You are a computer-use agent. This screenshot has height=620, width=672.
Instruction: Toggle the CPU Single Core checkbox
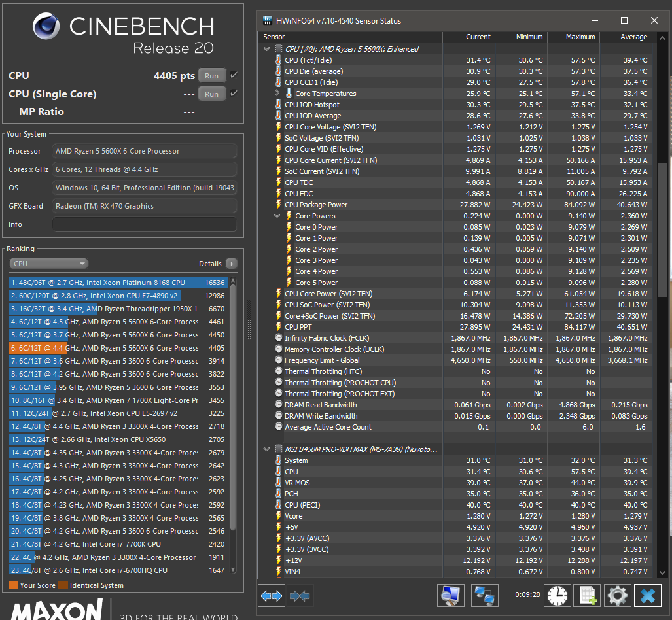coord(234,93)
